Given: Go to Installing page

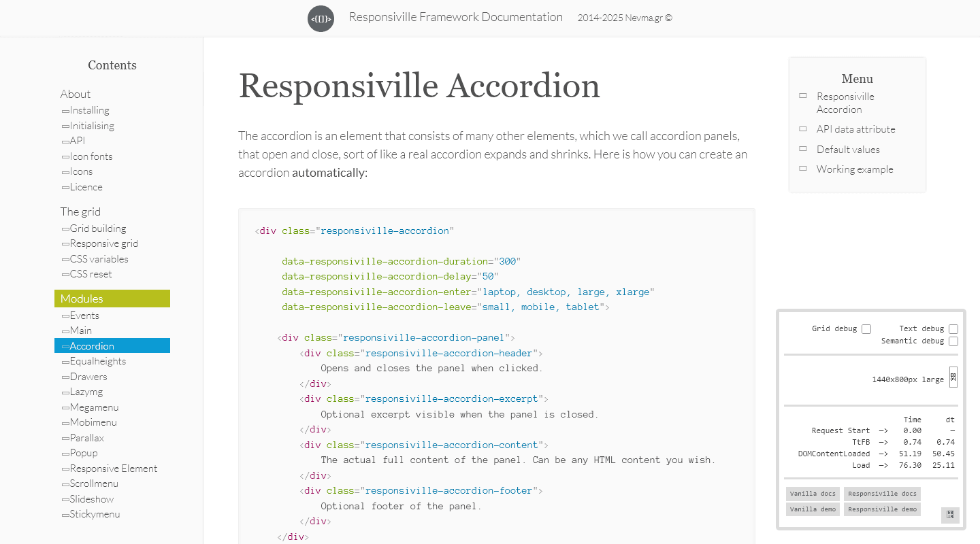Looking at the screenshot, I should click(x=89, y=110).
